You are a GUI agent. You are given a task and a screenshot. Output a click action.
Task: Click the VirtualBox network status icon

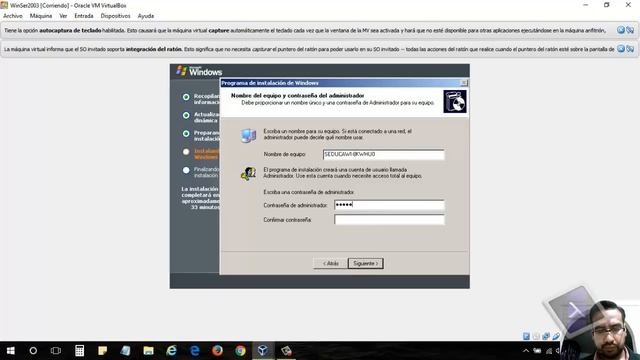546,336
